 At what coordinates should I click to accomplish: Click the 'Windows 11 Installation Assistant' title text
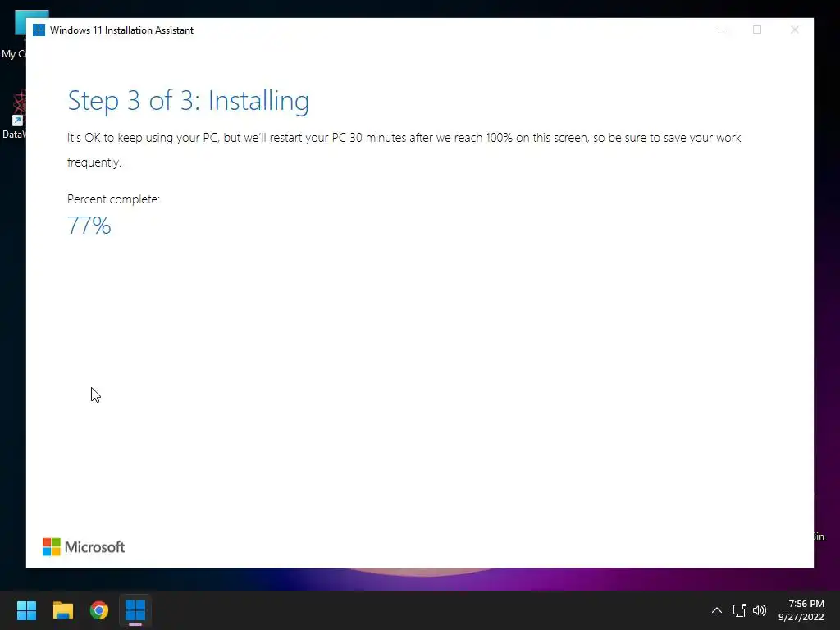click(121, 30)
